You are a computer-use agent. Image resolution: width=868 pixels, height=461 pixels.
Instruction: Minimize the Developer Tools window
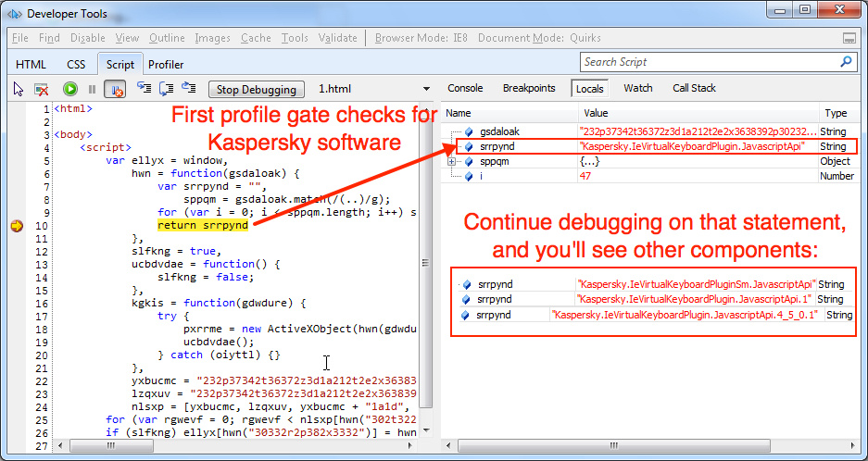(x=782, y=10)
